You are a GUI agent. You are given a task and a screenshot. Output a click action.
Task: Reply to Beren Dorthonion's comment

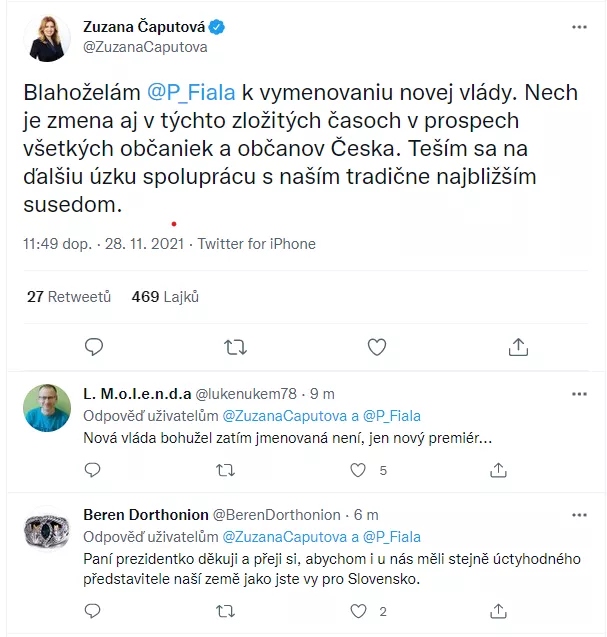92,610
